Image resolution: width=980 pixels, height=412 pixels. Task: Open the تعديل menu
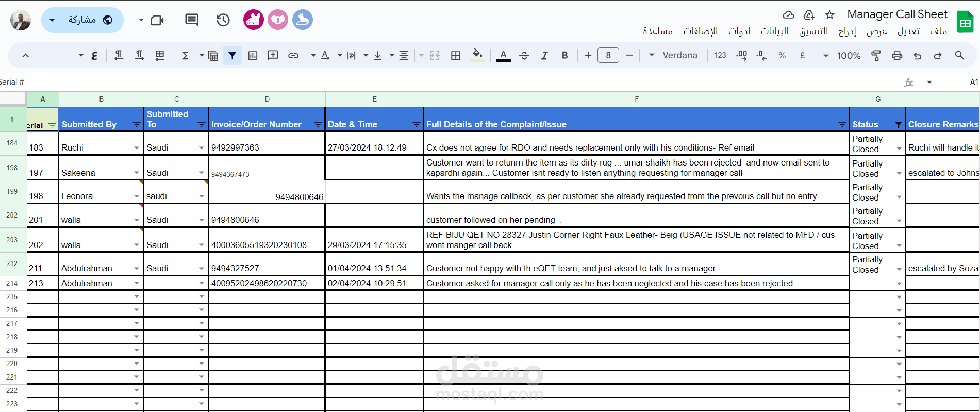tap(908, 31)
